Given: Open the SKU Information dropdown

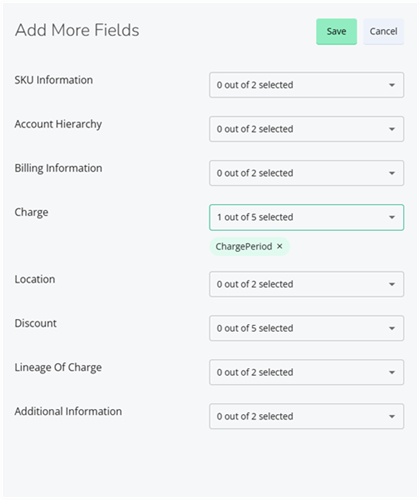Looking at the screenshot, I should point(306,85).
